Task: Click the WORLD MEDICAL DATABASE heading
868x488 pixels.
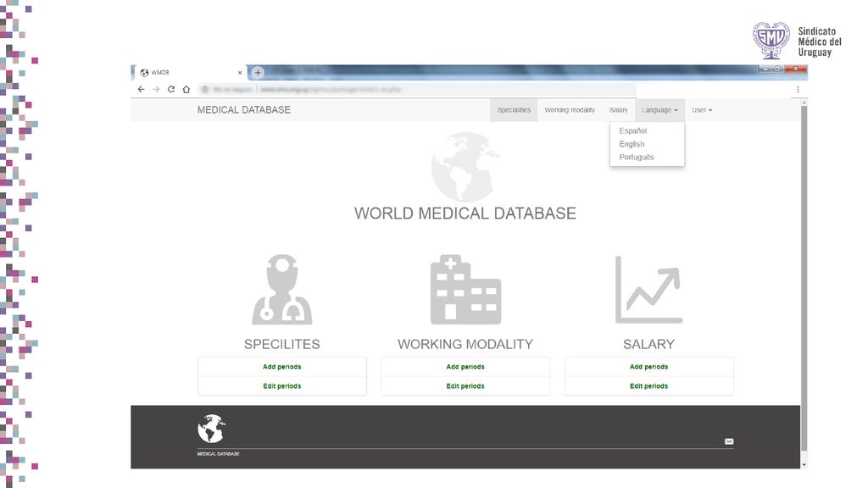Action: tap(465, 213)
